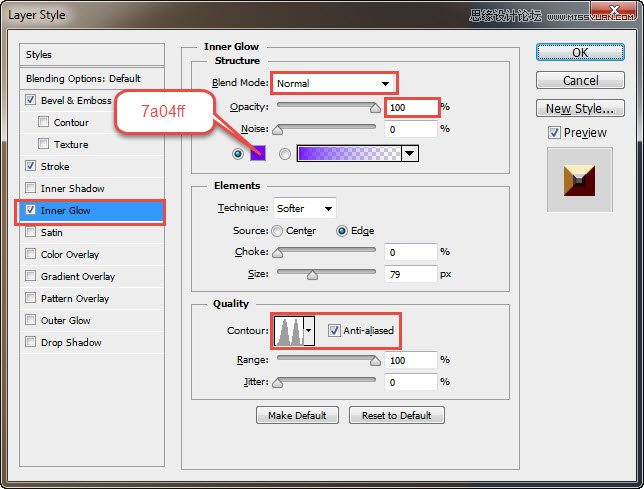Image resolution: width=644 pixels, height=489 pixels.
Task: Click the Opacity value field
Action: 411,108
